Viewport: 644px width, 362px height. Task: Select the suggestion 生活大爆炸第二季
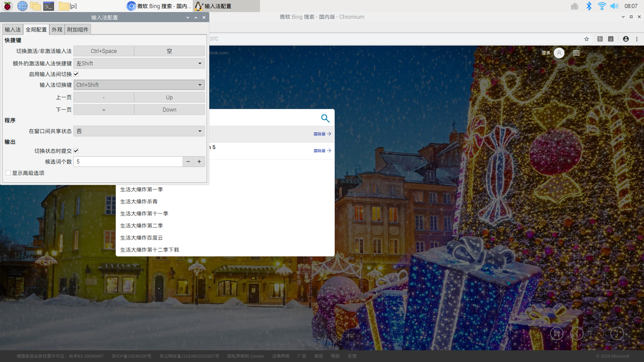[142, 226]
